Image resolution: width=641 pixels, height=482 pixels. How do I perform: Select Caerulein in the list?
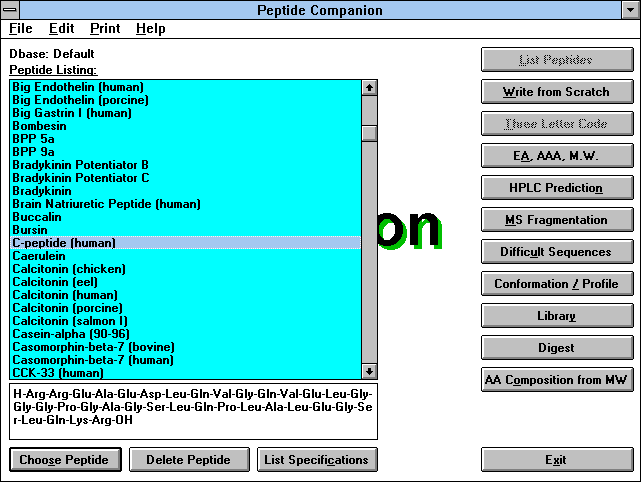coord(186,256)
